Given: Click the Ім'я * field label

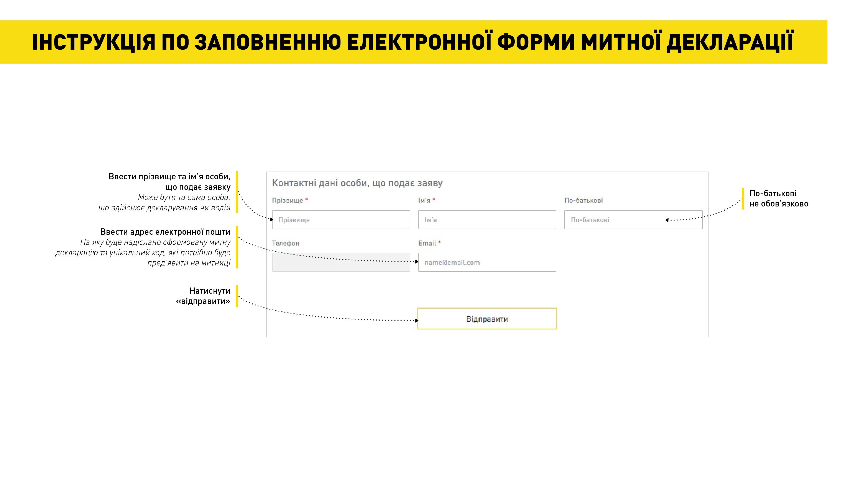Looking at the screenshot, I should pos(427,200).
